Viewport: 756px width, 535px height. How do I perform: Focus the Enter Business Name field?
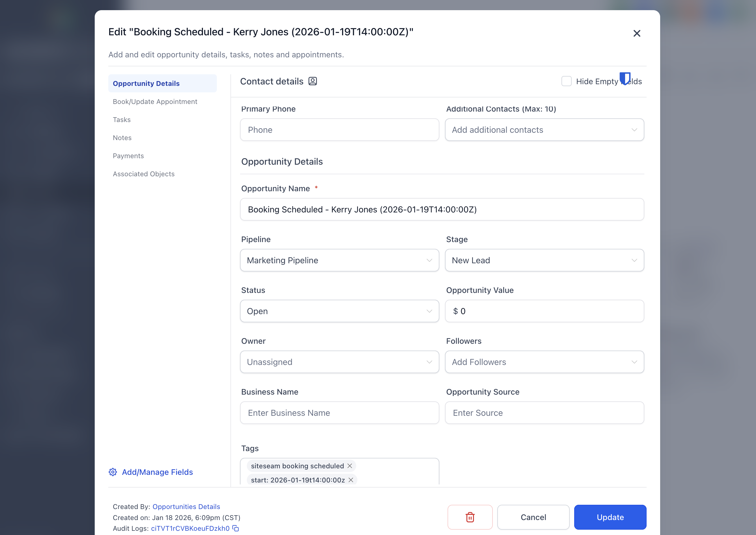[x=339, y=412]
